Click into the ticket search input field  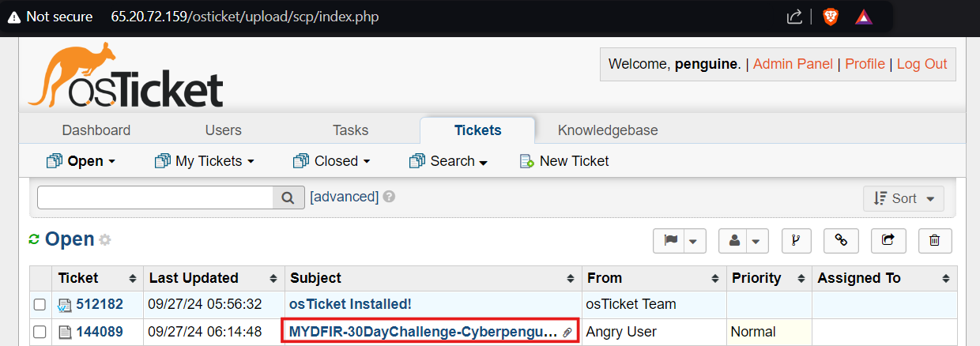tap(155, 197)
